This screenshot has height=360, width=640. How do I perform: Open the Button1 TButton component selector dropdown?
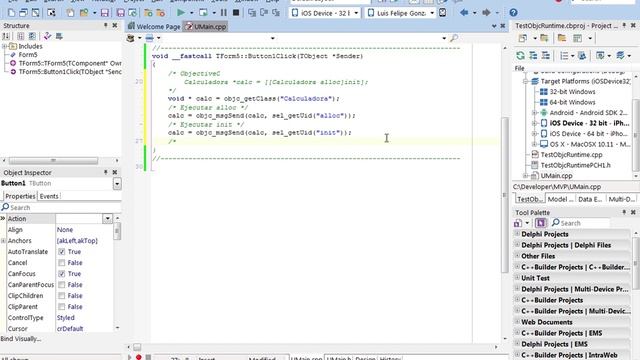117,184
